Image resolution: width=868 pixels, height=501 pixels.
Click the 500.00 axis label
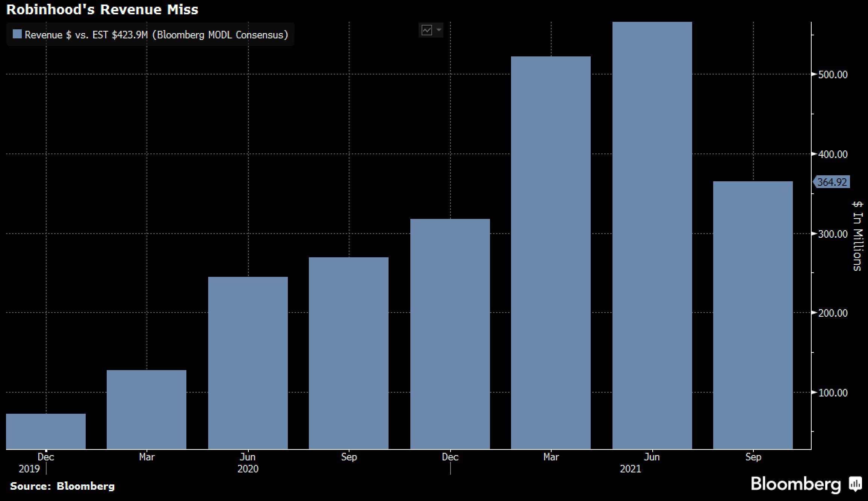833,74
